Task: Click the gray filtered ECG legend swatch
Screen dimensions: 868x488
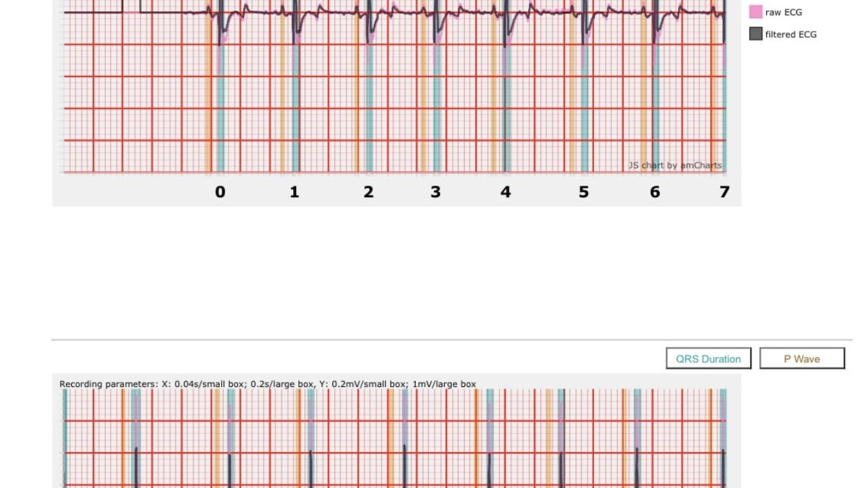Action: pyautogui.click(x=755, y=34)
